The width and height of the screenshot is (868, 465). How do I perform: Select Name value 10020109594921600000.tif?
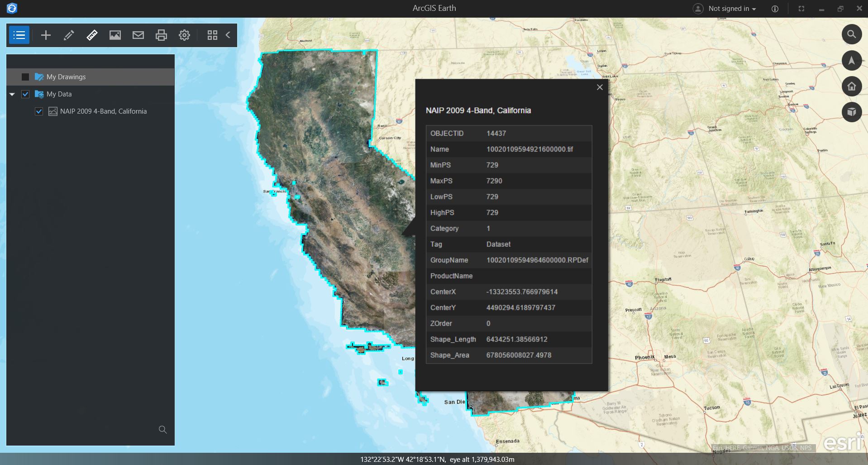click(x=529, y=149)
